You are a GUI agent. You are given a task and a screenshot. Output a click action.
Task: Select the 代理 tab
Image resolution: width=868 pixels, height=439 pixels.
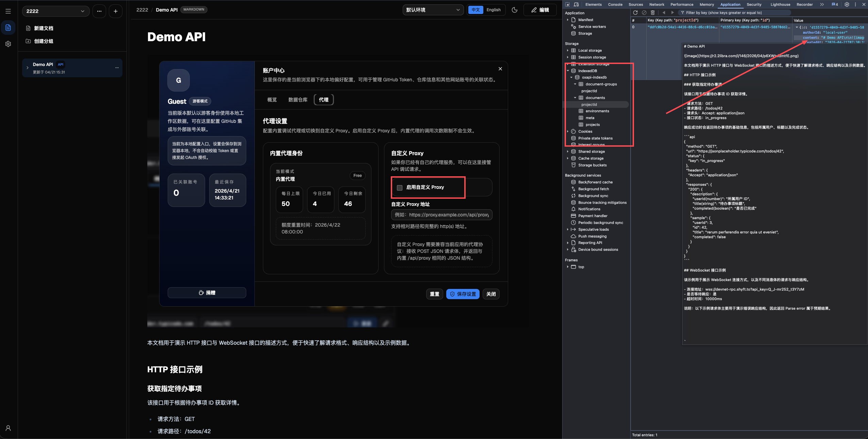[324, 100]
